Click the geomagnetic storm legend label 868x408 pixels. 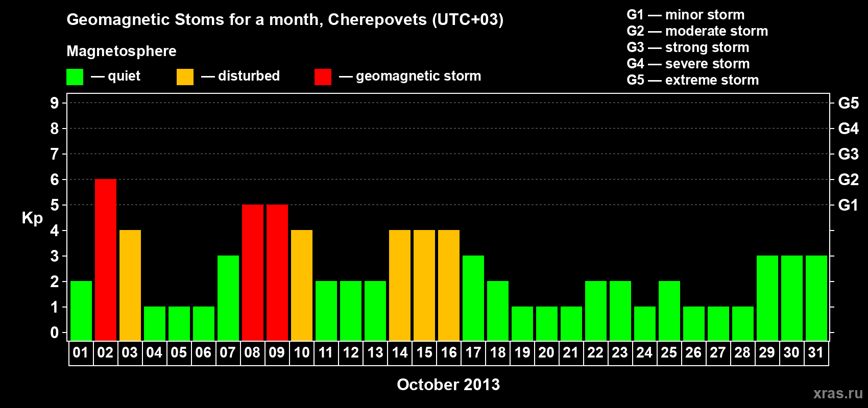(x=419, y=76)
